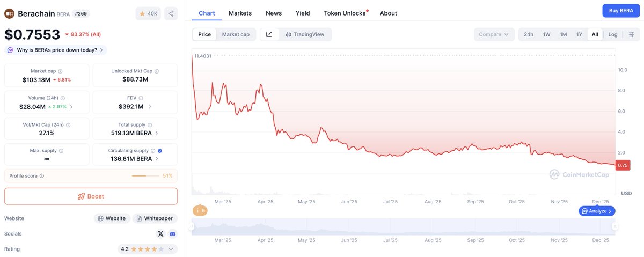Click the $103.18M market cap value

[x=36, y=80]
